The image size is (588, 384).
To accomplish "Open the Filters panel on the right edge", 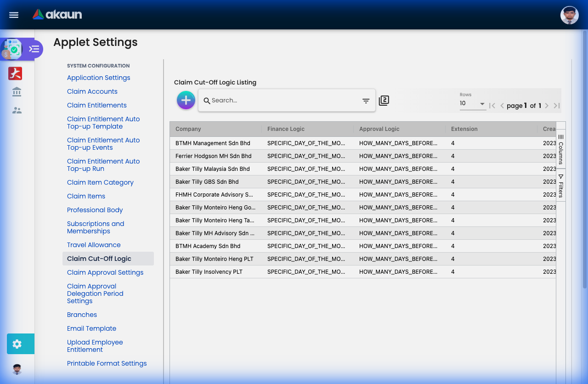I will [x=560, y=186].
